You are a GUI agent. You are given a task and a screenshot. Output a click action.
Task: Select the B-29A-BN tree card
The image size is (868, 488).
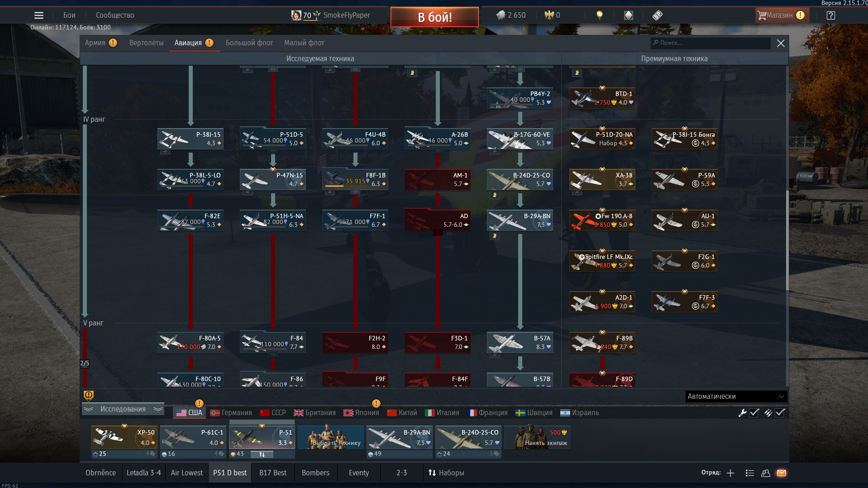520,220
